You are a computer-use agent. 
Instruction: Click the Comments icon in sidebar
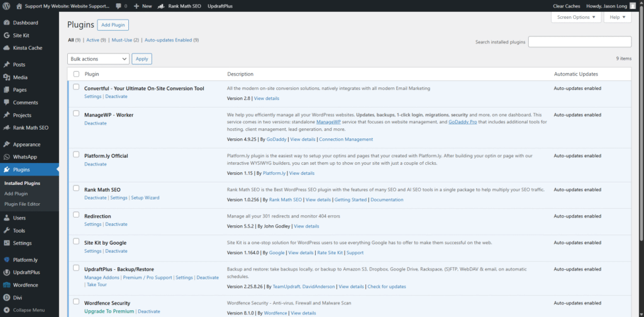pyautogui.click(x=6, y=103)
